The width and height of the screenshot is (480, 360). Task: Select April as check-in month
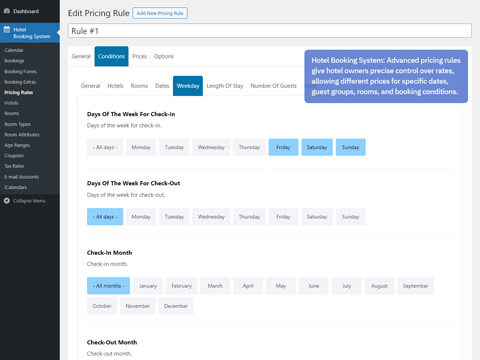click(x=248, y=286)
